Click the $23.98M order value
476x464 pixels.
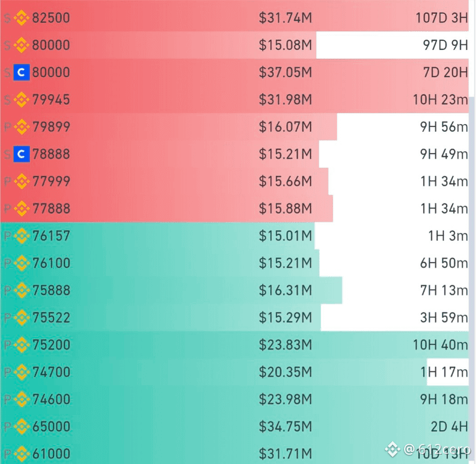tap(285, 400)
